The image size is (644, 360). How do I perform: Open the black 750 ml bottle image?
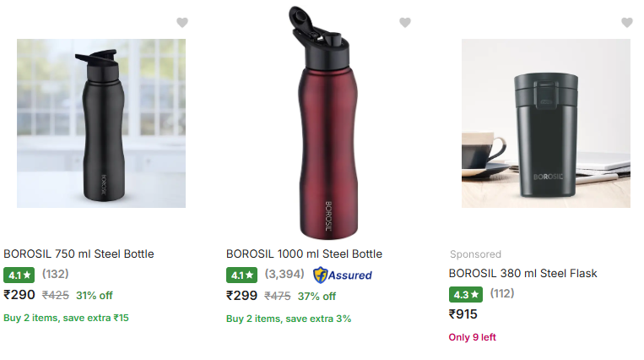point(101,123)
